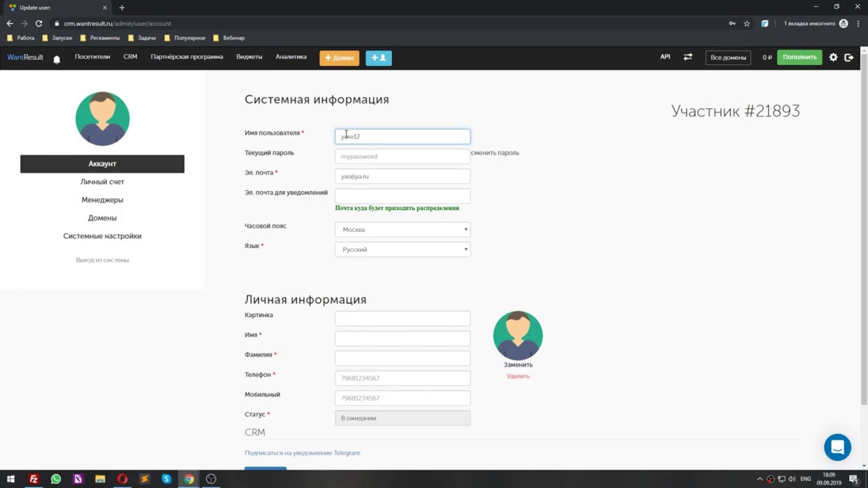The image size is (868, 488).
Task: Launch FileZilla from the taskbar
Action: [33, 479]
